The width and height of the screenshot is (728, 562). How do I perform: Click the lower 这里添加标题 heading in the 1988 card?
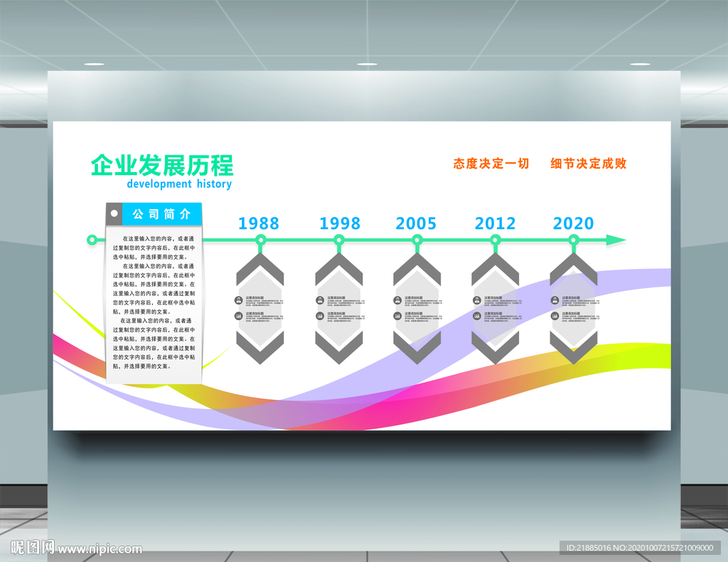coord(257,314)
